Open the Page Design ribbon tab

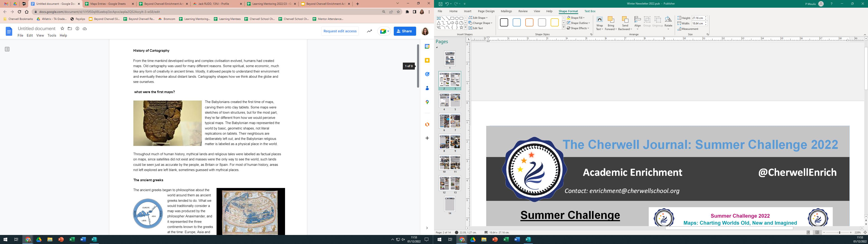[x=486, y=11]
